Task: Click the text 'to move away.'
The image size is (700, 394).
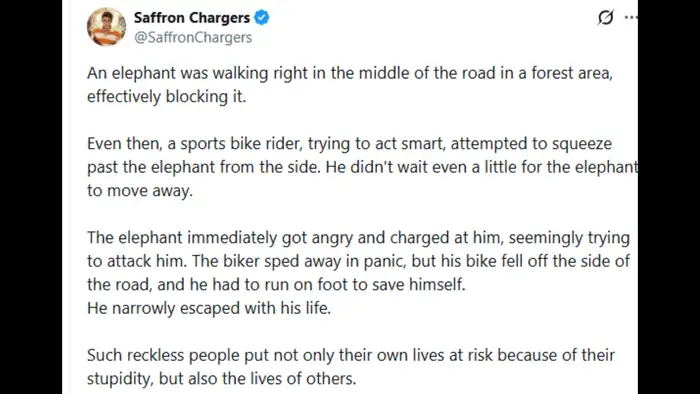Action: pos(140,191)
